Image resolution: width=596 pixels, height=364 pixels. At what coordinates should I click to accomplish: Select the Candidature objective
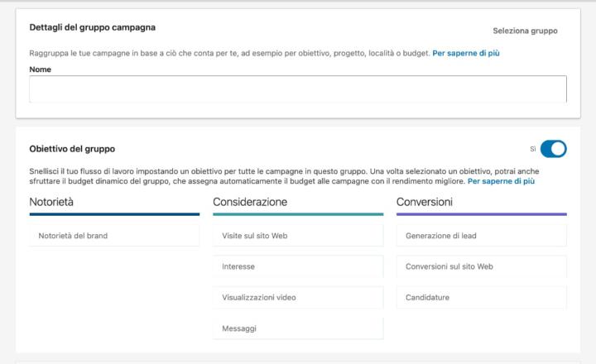pyautogui.click(x=481, y=298)
